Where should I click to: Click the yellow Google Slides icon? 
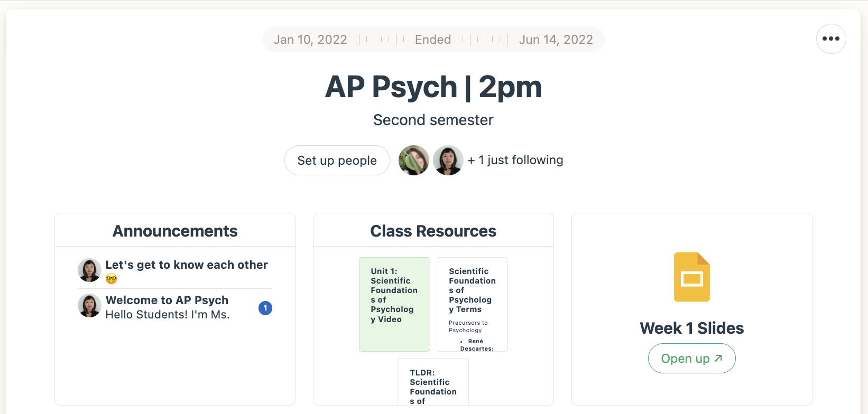[691, 277]
